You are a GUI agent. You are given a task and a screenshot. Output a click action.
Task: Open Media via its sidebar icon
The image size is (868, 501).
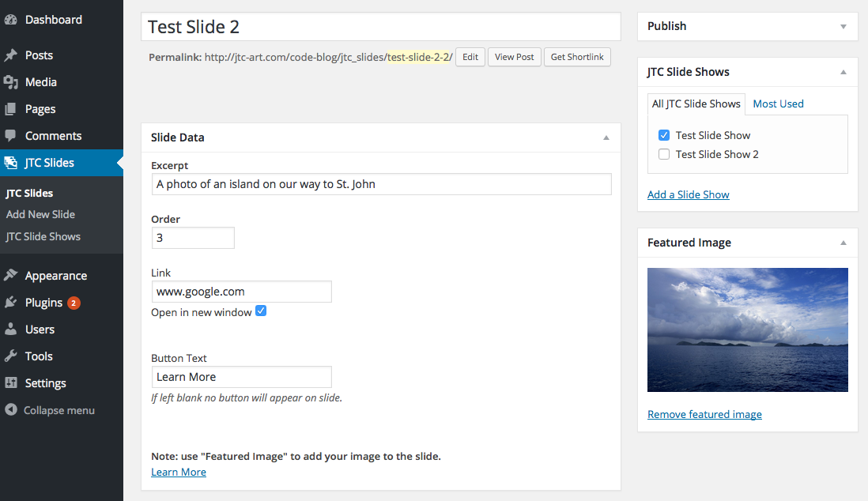(11, 82)
